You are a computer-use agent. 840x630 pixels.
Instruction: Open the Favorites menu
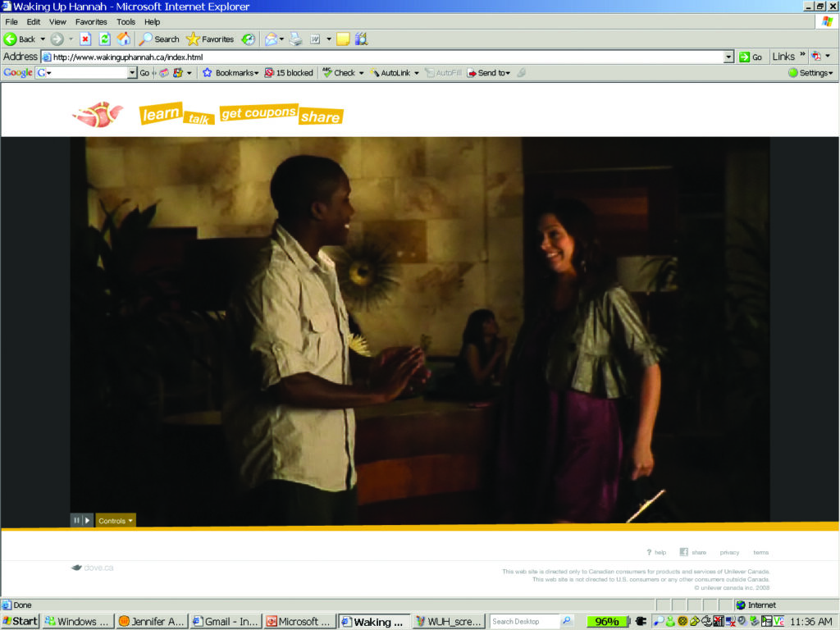point(91,22)
